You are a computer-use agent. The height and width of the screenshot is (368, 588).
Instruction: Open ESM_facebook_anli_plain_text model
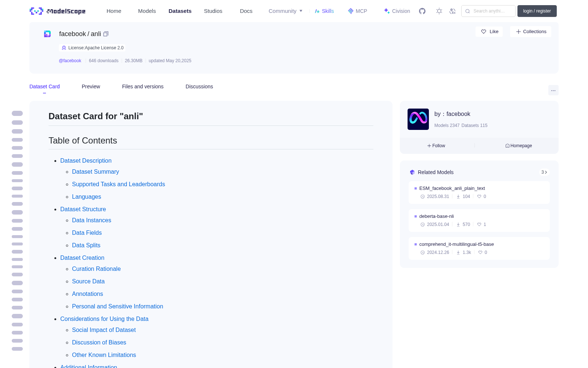[452, 188]
